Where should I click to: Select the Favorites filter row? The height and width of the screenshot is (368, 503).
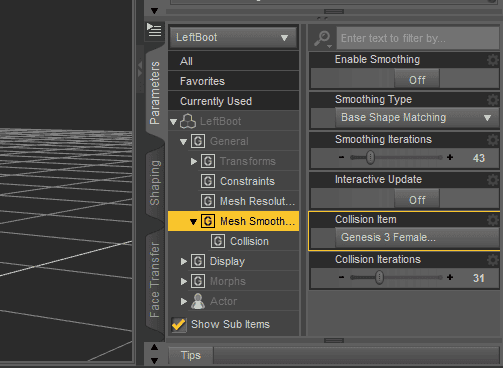pyautogui.click(x=233, y=81)
